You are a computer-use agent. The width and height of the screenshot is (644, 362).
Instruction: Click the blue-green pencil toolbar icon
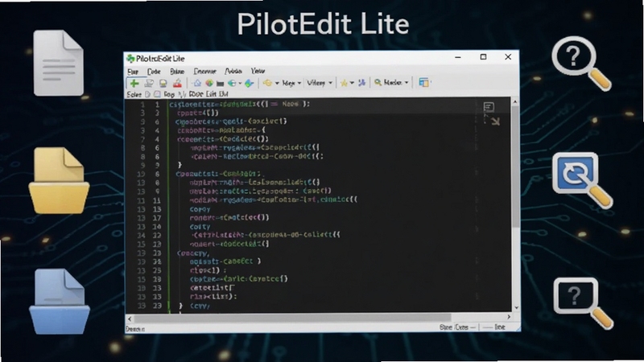[x=249, y=84]
